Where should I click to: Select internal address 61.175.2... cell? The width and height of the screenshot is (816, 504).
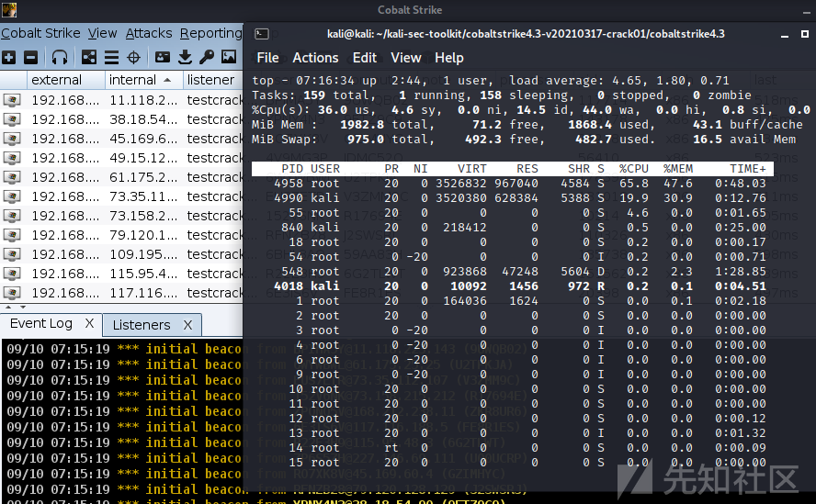coord(143,177)
